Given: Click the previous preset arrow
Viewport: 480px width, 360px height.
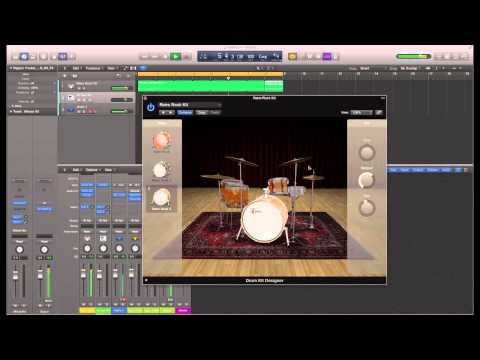Looking at the screenshot, I should tap(163, 113).
